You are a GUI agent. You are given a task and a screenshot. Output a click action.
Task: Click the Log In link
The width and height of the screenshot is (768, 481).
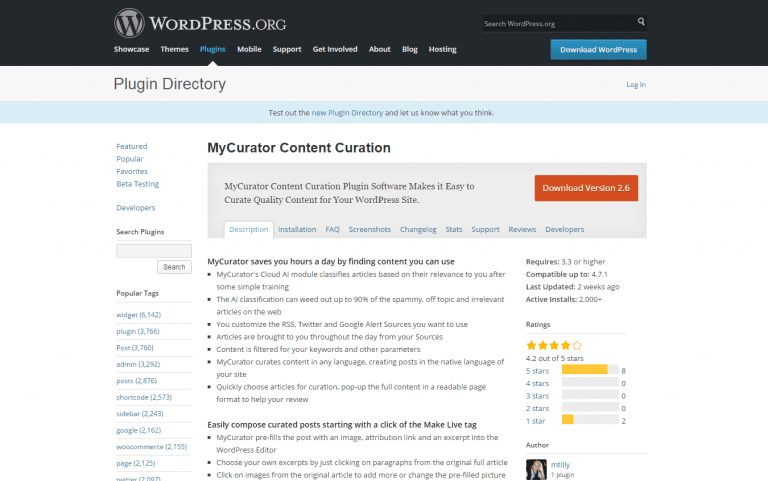[x=635, y=85]
